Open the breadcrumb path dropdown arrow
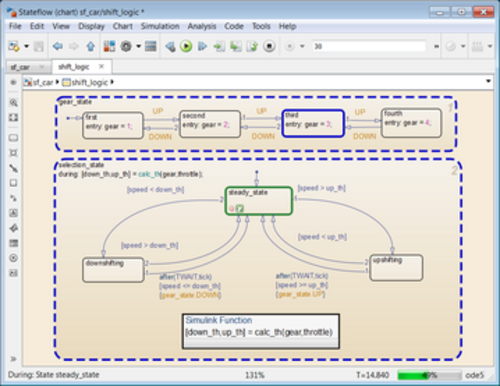 pyautogui.click(x=488, y=81)
